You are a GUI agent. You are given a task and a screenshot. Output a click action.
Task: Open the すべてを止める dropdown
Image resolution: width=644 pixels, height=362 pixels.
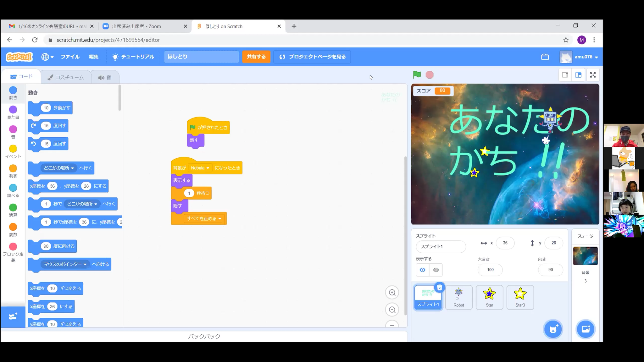(x=204, y=219)
